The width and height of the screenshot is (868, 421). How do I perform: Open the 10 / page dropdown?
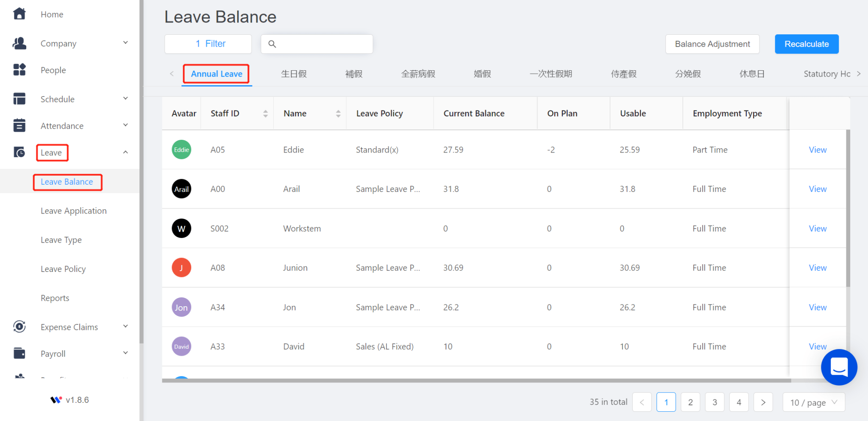pos(813,402)
